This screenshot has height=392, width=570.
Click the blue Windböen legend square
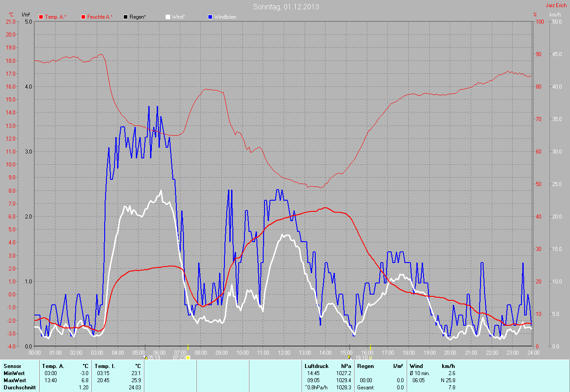click(210, 17)
